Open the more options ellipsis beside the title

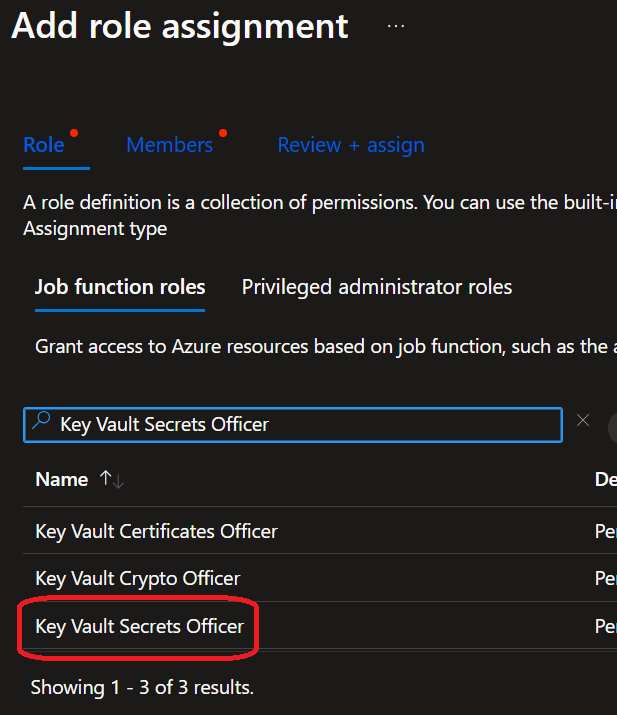click(396, 26)
